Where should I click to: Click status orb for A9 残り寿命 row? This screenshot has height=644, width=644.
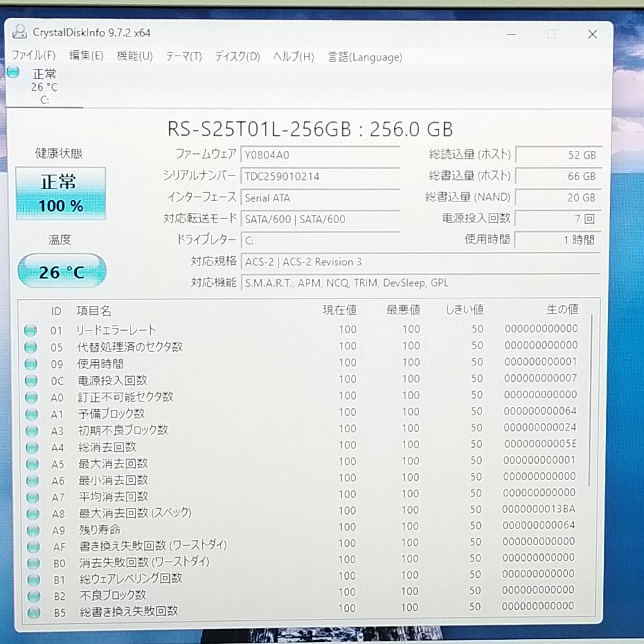pyautogui.click(x=33, y=530)
